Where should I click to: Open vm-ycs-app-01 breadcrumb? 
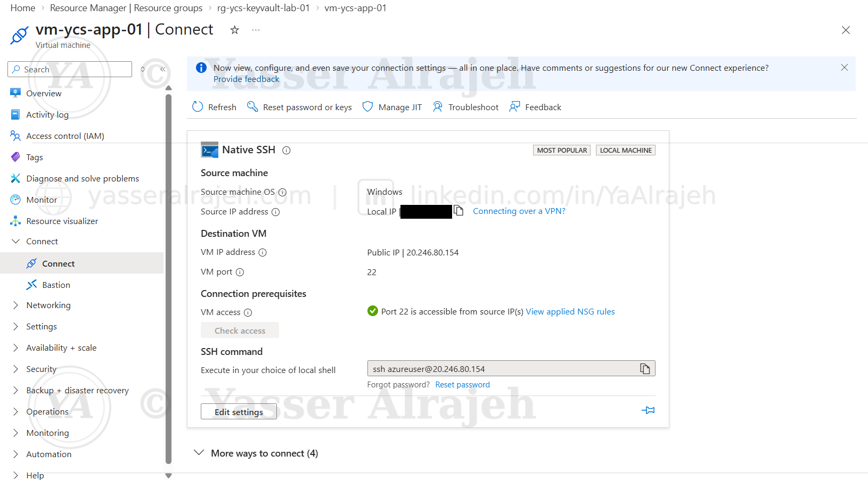[x=356, y=8]
